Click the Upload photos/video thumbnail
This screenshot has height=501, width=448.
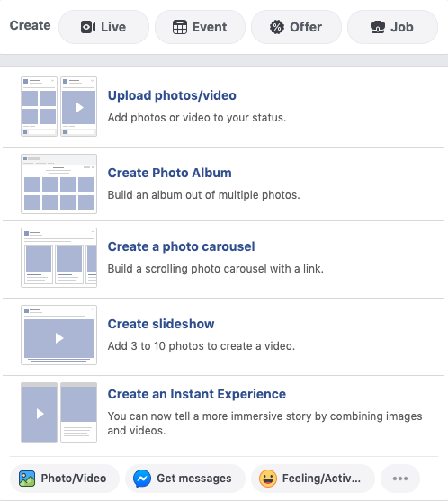[x=58, y=106]
